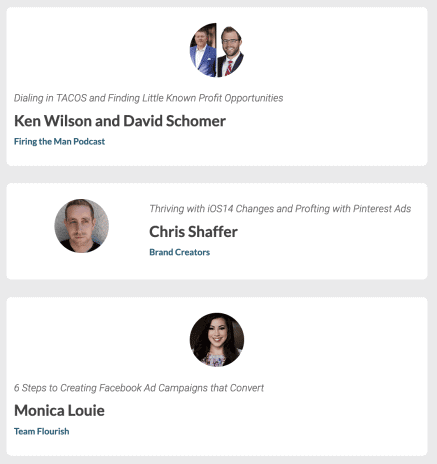Click the 'Thriving with iOS14 Changes' session title
Screen dimensions: 437x464
point(280,209)
